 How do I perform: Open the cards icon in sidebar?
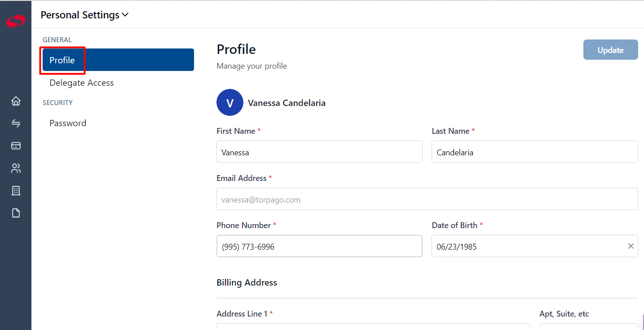(16, 146)
